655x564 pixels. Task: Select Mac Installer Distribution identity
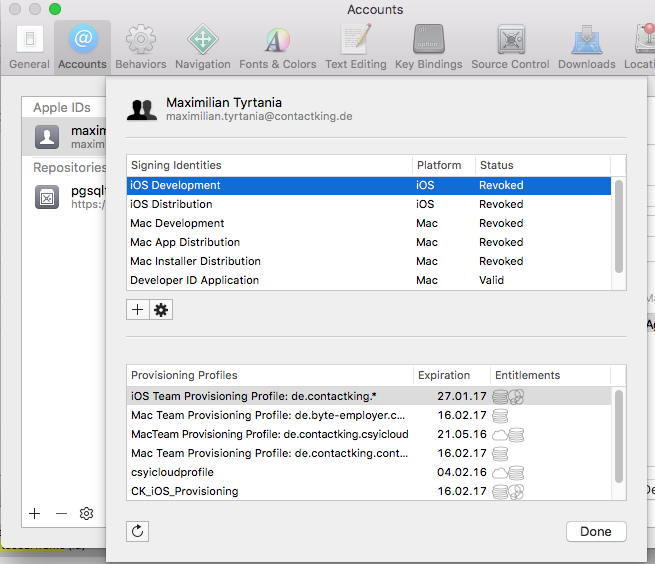pyautogui.click(x=369, y=261)
